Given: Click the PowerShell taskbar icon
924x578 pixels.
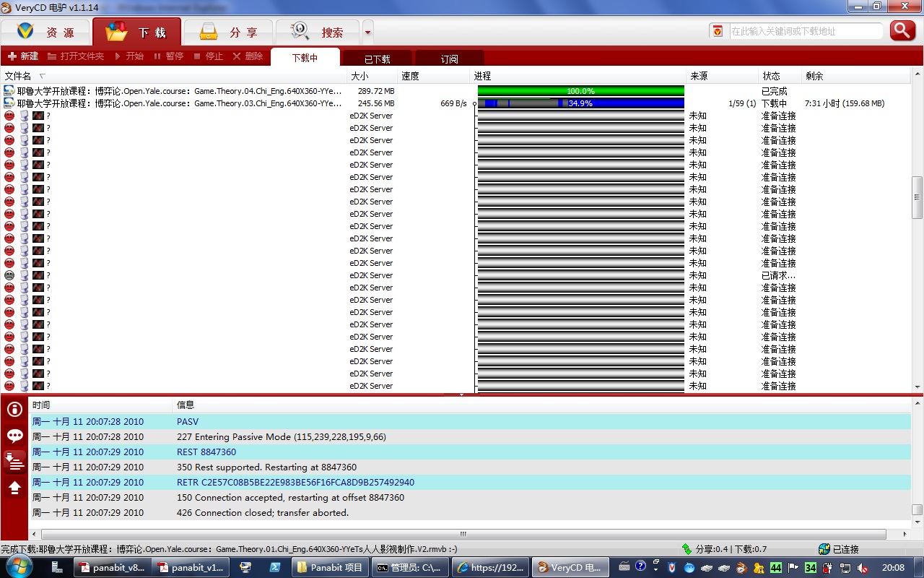Looking at the screenshot, I should (275, 568).
